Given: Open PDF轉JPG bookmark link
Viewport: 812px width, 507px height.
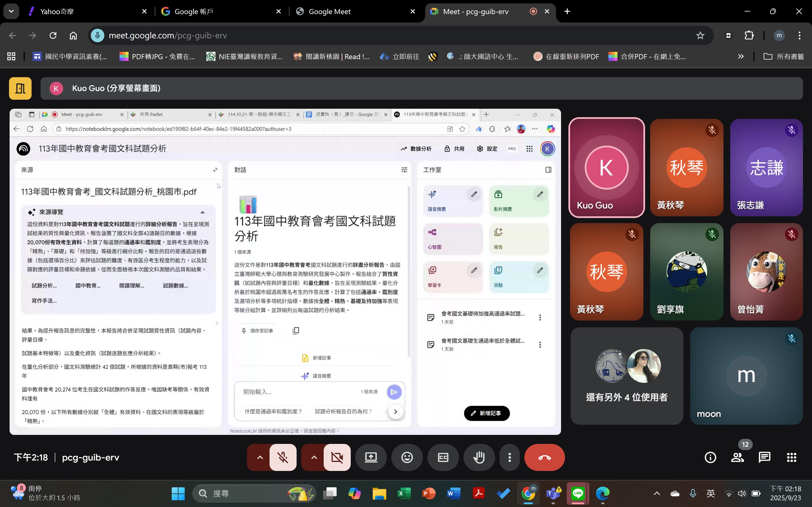Looking at the screenshot, I should [x=158, y=56].
